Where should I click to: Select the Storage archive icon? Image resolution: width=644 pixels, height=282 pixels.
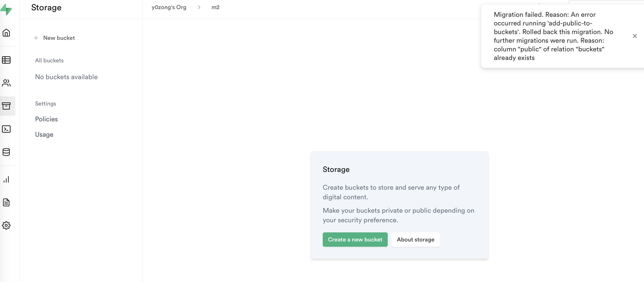(x=6, y=106)
